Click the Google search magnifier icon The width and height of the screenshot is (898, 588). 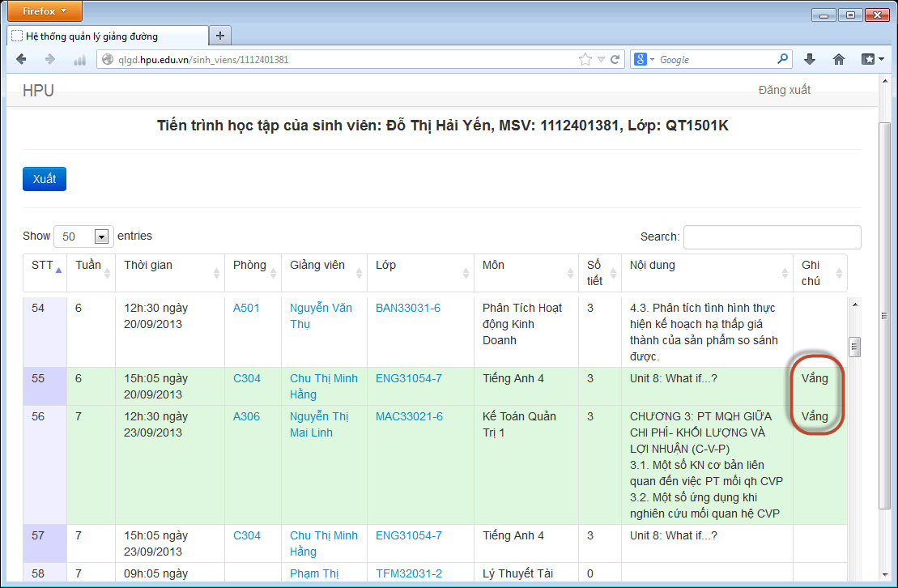tap(782, 59)
